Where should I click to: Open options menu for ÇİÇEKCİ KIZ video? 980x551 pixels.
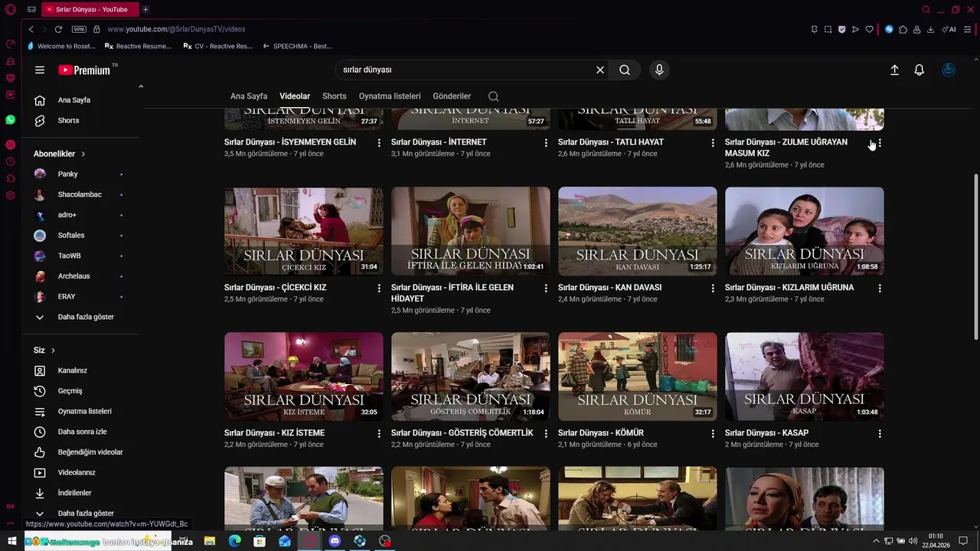(379, 289)
